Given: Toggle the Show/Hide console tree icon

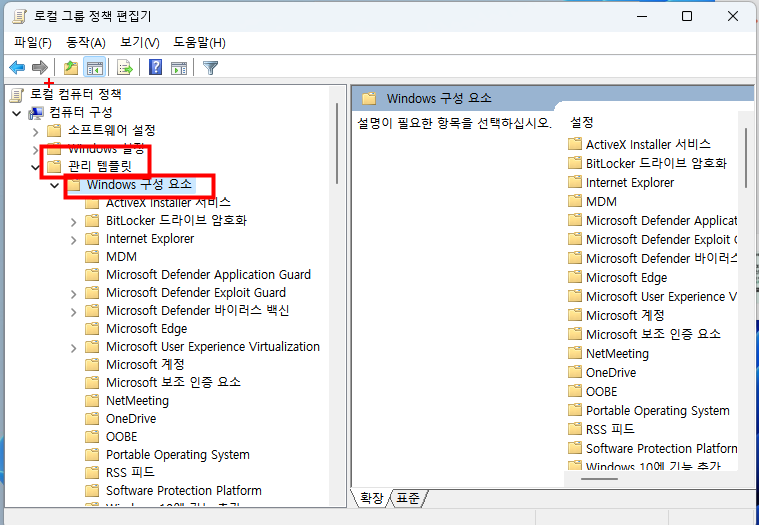Looking at the screenshot, I should click(94, 68).
